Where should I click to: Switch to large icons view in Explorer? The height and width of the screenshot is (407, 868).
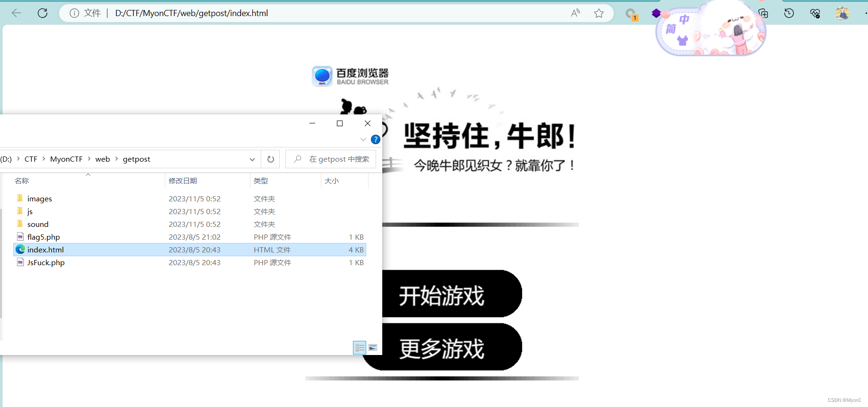373,348
